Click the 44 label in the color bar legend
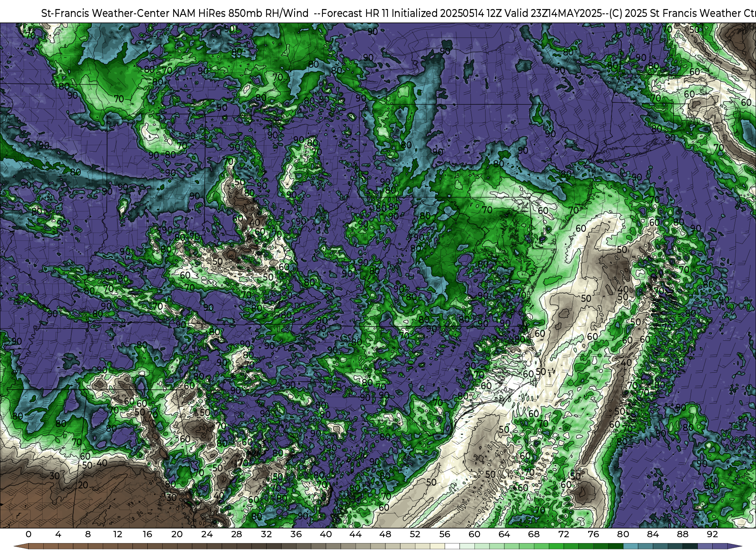The image size is (756, 551). (355, 534)
